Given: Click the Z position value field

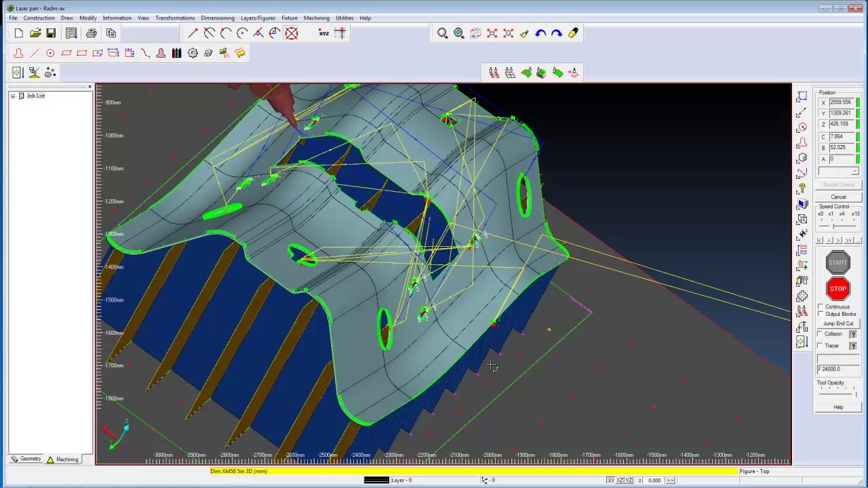Looking at the screenshot, I should (842, 125).
